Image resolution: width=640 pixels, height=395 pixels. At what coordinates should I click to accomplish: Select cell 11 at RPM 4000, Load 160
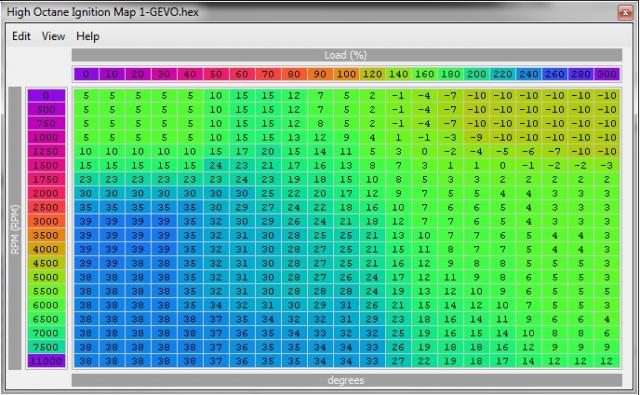click(x=424, y=249)
